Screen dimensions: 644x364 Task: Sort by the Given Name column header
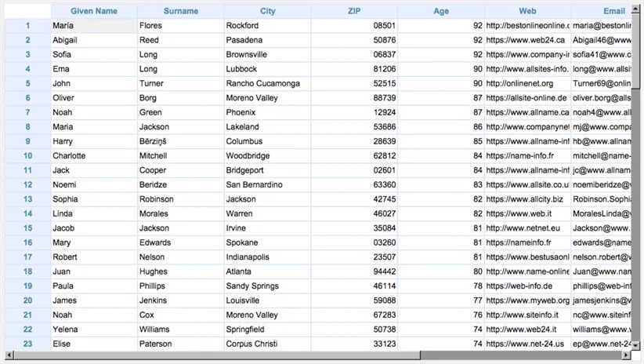94,11
